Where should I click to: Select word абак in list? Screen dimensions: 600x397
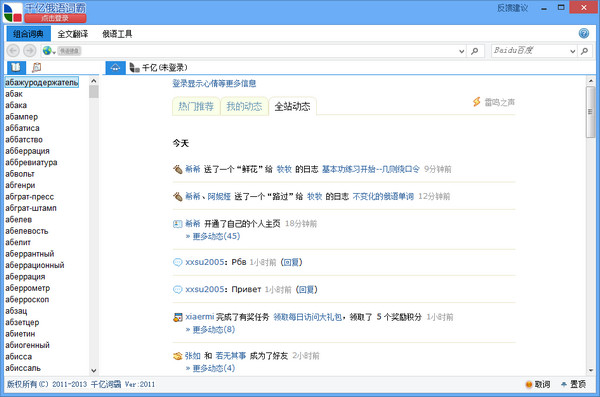pos(14,94)
